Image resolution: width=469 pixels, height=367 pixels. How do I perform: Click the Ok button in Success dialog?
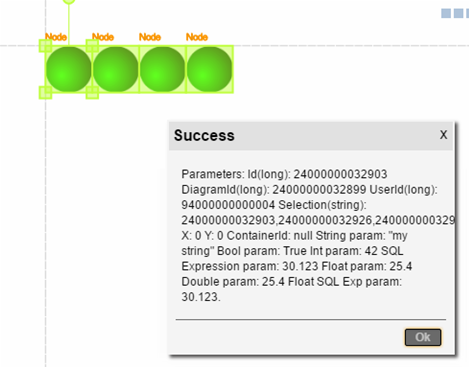click(423, 337)
